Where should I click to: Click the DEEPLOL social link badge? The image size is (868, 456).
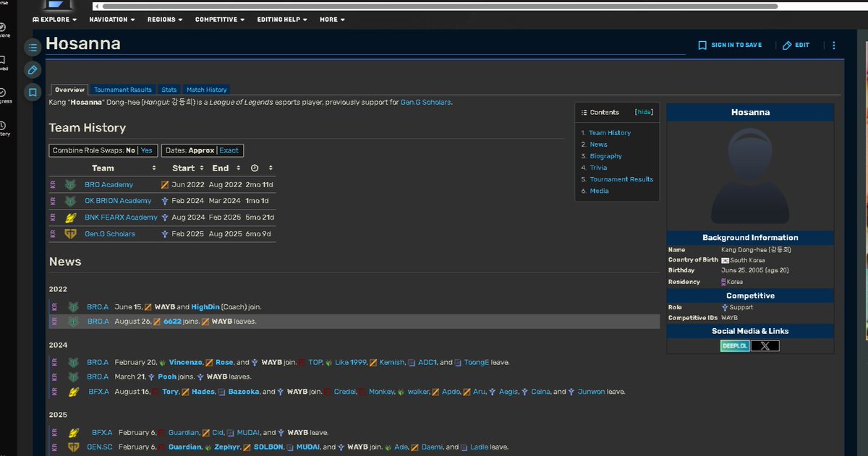click(735, 346)
